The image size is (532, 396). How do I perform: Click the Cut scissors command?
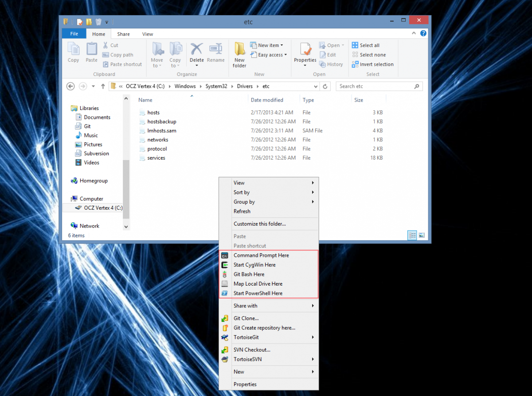click(110, 45)
